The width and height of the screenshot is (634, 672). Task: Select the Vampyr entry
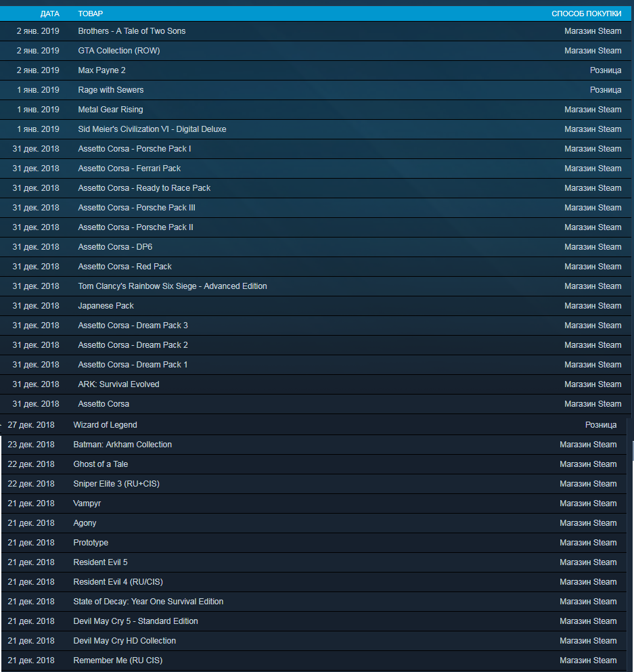click(x=87, y=503)
